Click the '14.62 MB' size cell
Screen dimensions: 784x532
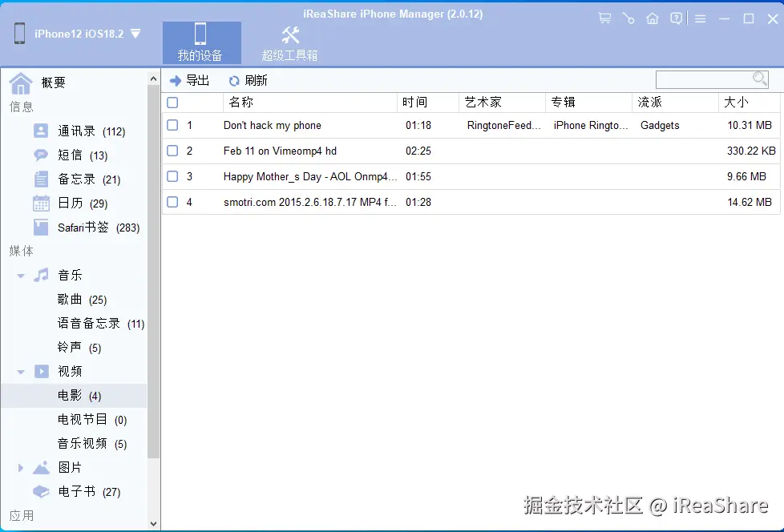[x=749, y=203]
